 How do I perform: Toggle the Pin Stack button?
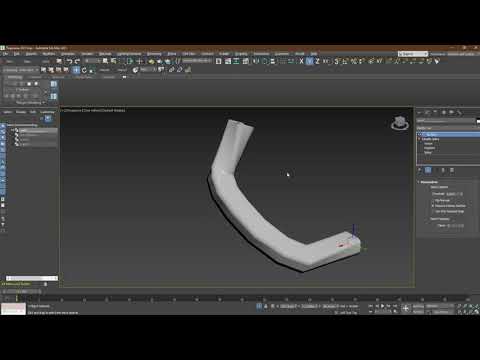click(420, 170)
